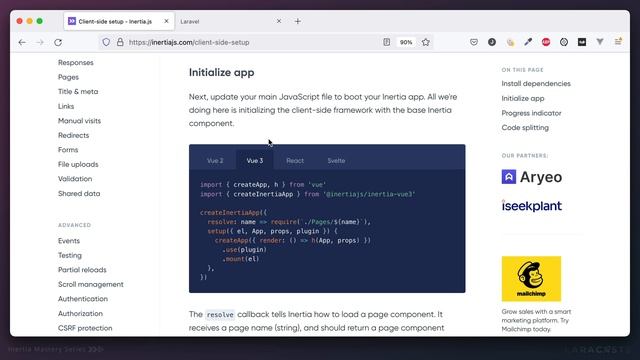The width and height of the screenshot is (640, 360).
Task: Go to Validation docs page
Action: (75, 179)
